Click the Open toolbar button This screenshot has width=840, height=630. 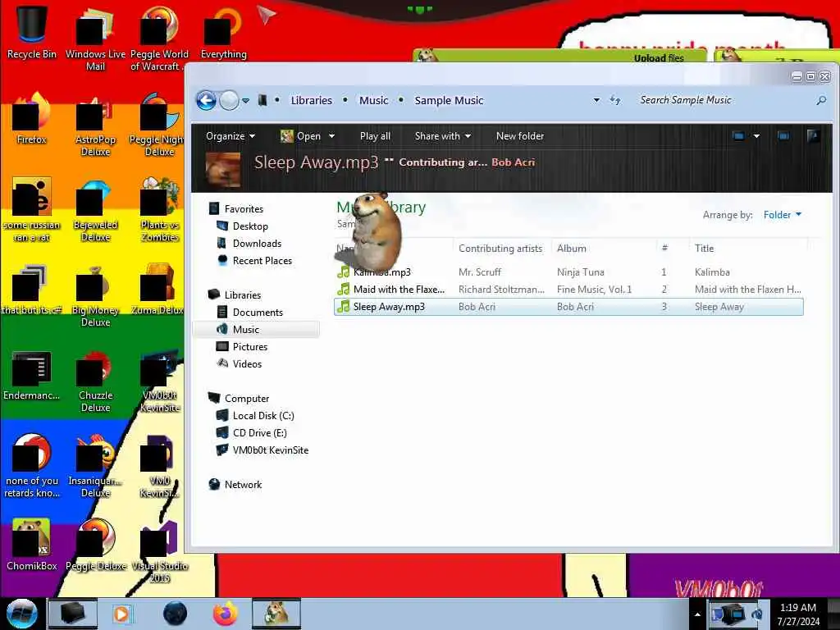coord(300,136)
